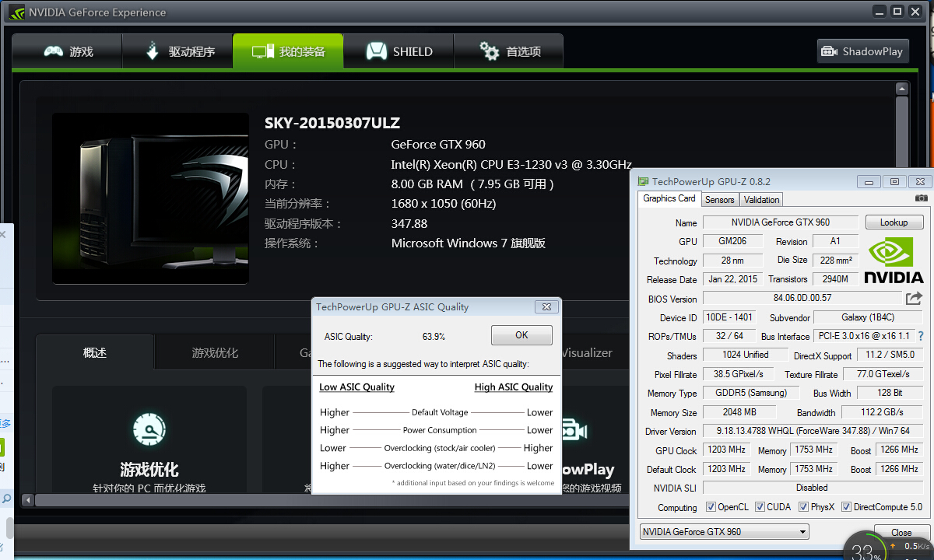Open the Validation tab in GPU-Z
The height and width of the screenshot is (560, 934).
tap(761, 200)
